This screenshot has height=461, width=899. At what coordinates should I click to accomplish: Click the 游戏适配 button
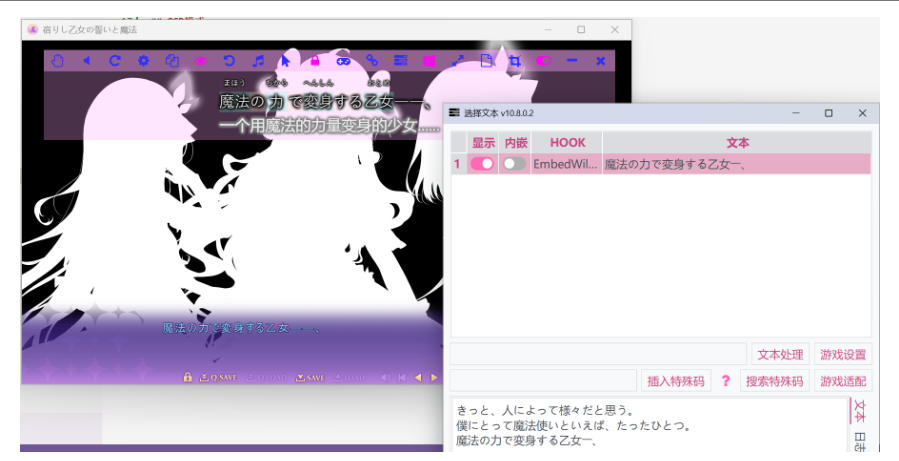(x=843, y=381)
